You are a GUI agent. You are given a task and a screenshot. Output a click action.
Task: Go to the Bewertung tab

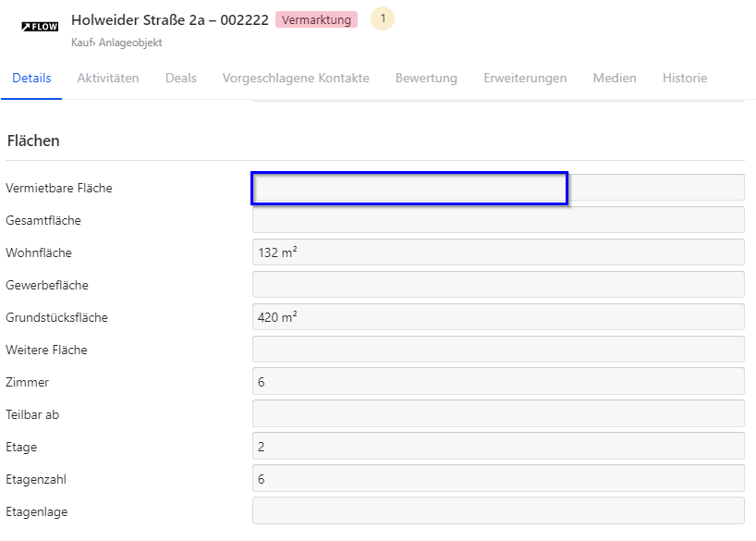(x=426, y=79)
